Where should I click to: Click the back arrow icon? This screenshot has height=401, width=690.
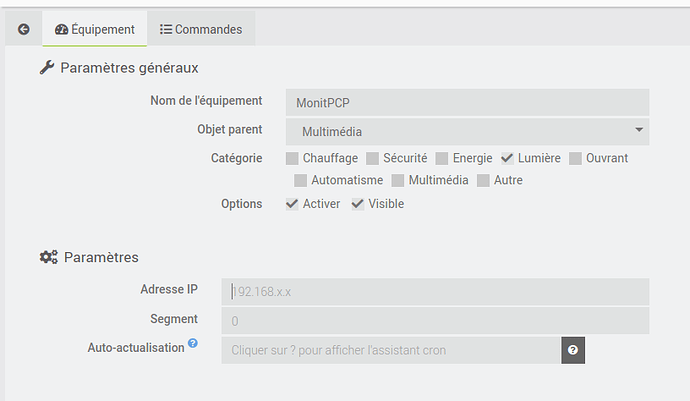point(24,29)
